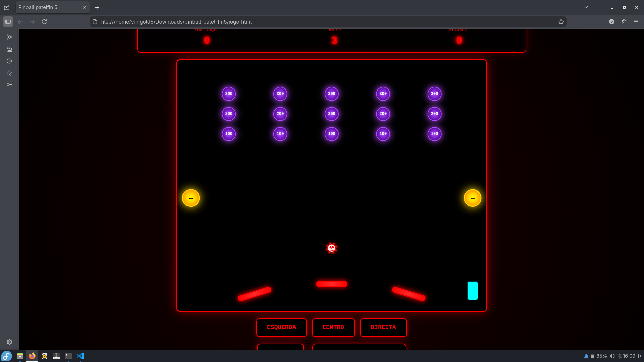Open sidebar settings with the gear icon

coord(9,342)
